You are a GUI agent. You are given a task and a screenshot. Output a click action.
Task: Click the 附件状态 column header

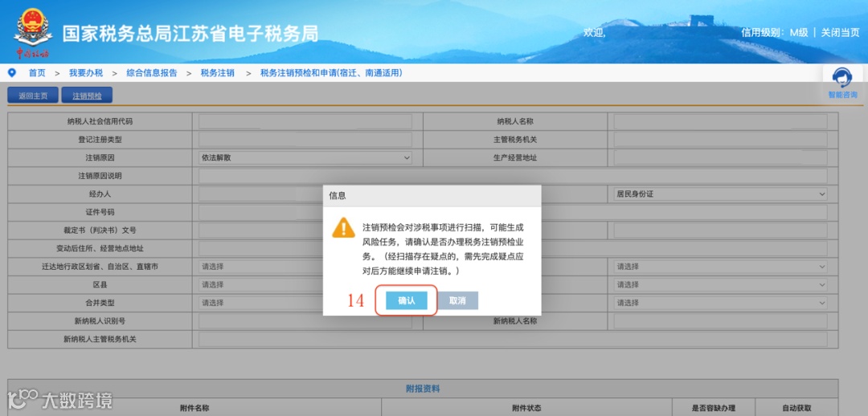tap(526, 408)
